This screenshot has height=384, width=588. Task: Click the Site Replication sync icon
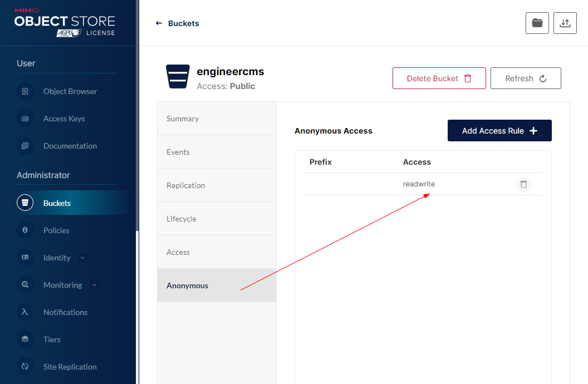25,367
